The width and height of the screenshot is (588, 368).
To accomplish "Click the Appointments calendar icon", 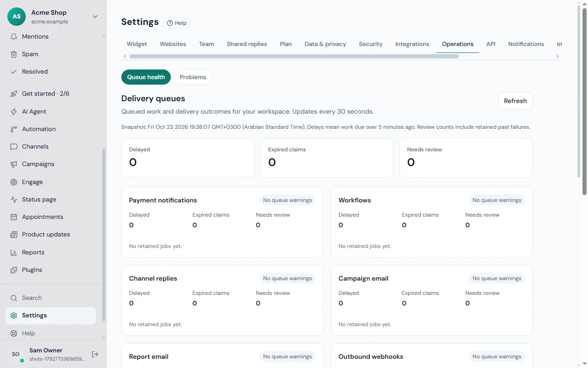I will [x=14, y=217].
